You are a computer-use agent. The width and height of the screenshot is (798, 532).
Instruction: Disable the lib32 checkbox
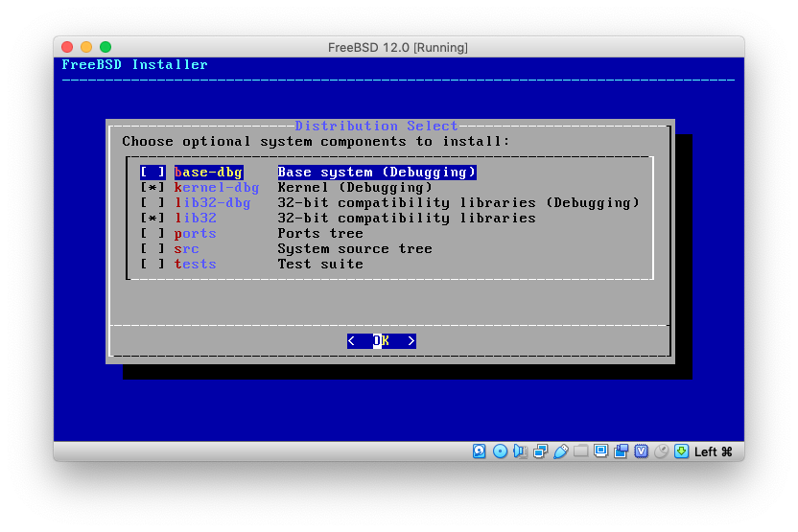pyautogui.click(x=153, y=219)
